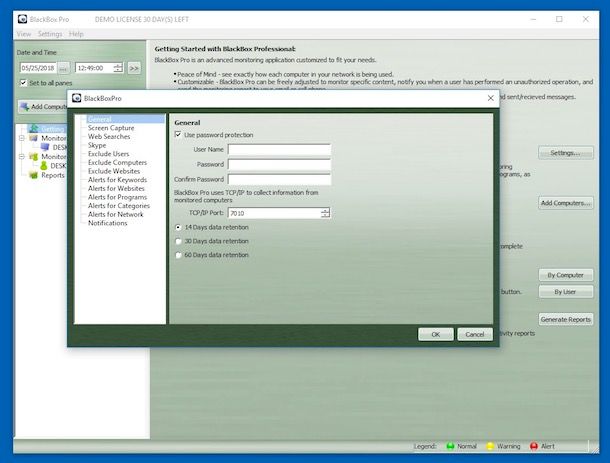This screenshot has width=610, height=463.
Task: Click the Generate Reports button
Action: (566, 319)
